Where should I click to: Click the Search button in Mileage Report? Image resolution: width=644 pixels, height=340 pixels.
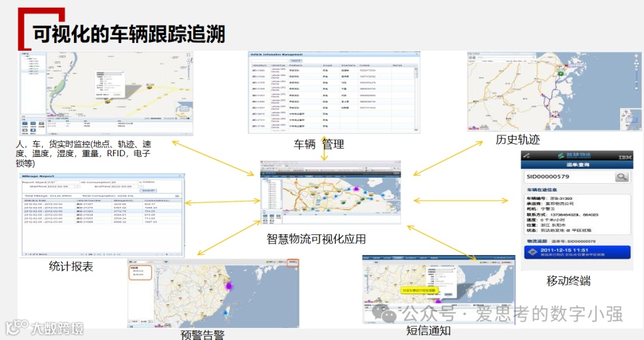click(x=147, y=190)
